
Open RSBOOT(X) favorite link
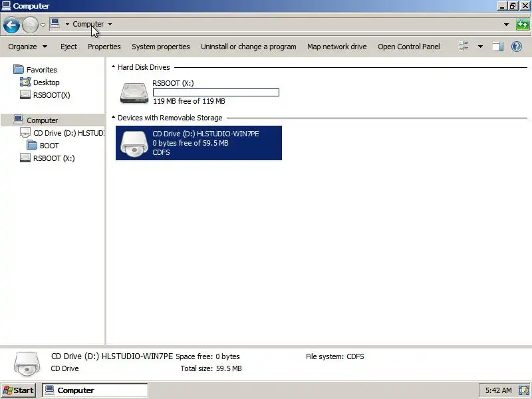(x=52, y=95)
